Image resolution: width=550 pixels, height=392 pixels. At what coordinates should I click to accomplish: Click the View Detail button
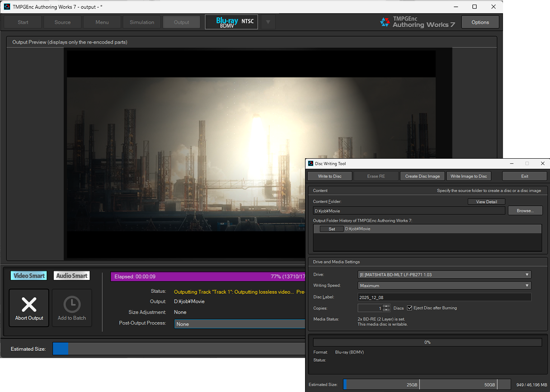point(486,202)
